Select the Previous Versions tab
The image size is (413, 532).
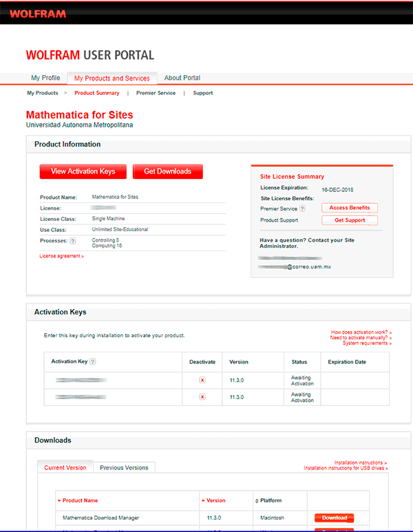click(x=124, y=467)
